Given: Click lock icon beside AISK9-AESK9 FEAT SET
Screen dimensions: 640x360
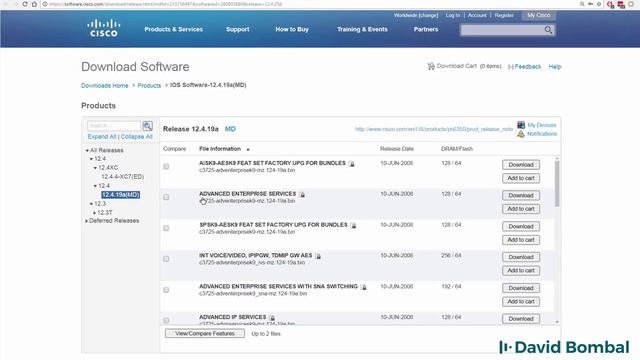Looking at the screenshot, I should click(351, 164).
